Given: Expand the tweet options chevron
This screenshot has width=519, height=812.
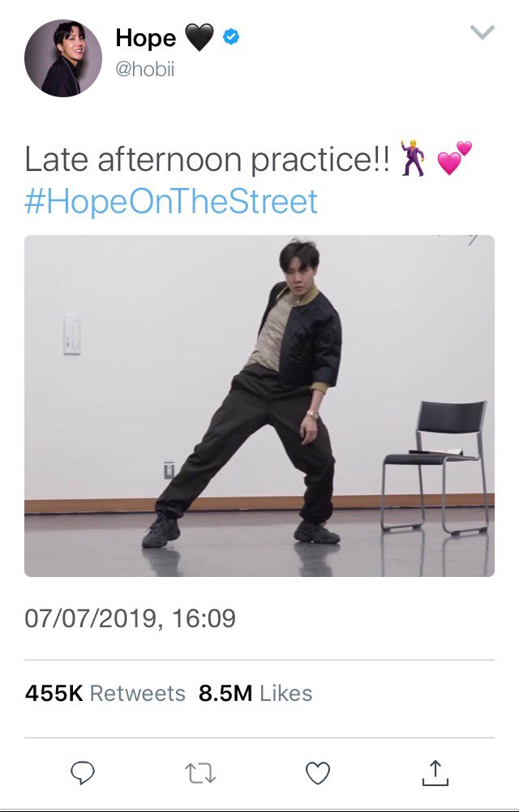Looking at the screenshot, I should (483, 32).
